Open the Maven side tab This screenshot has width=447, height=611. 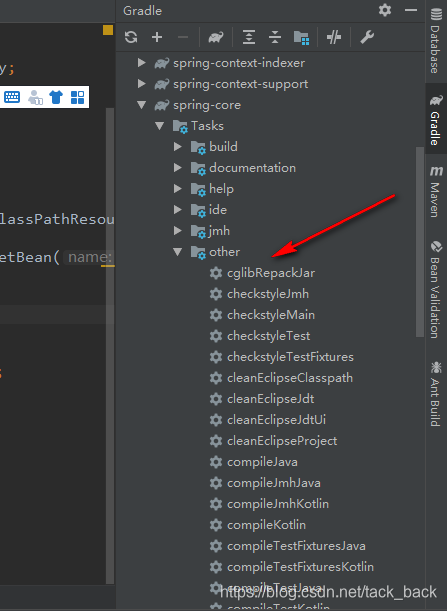436,191
